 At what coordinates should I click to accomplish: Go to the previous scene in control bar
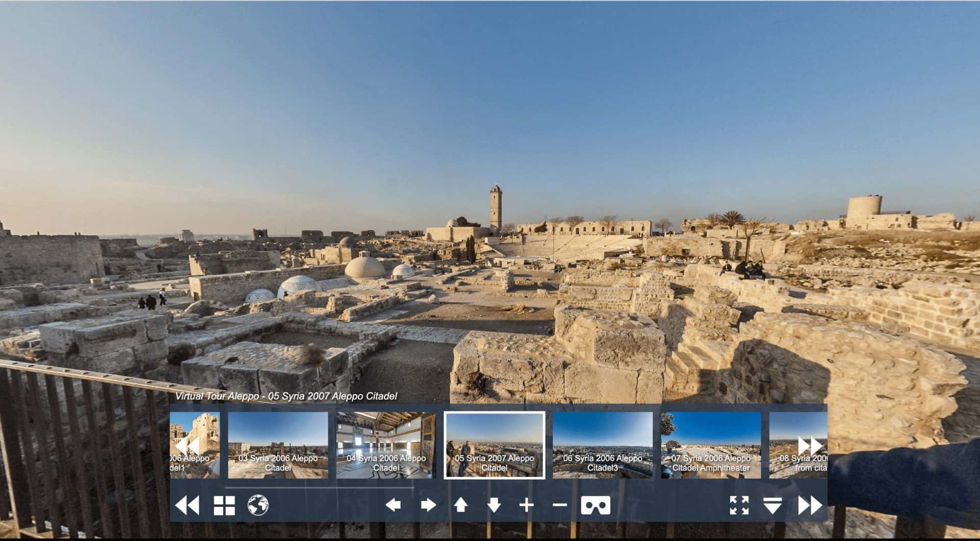pos(187,506)
